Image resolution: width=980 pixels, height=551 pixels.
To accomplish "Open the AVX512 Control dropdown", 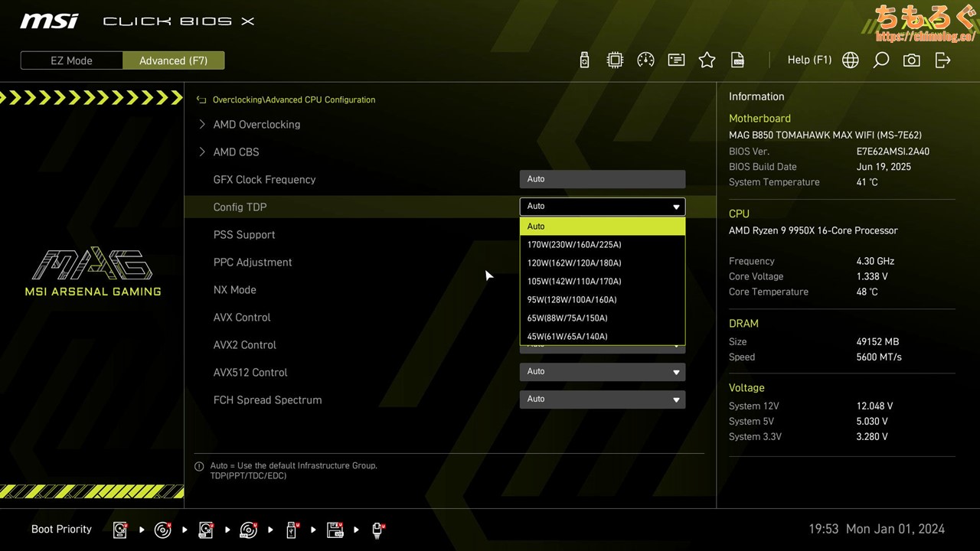I will pyautogui.click(x=602, y=372).
